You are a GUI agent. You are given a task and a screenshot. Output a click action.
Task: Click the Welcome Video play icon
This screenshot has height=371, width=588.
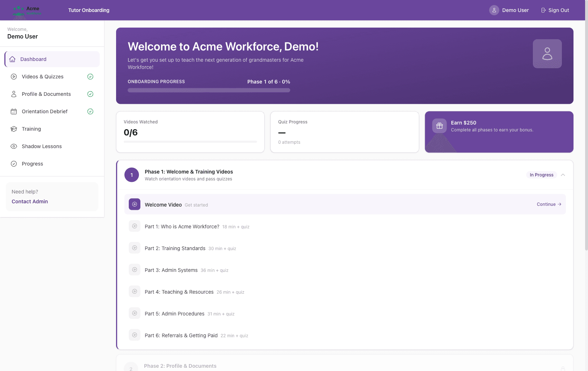point(135,204)
